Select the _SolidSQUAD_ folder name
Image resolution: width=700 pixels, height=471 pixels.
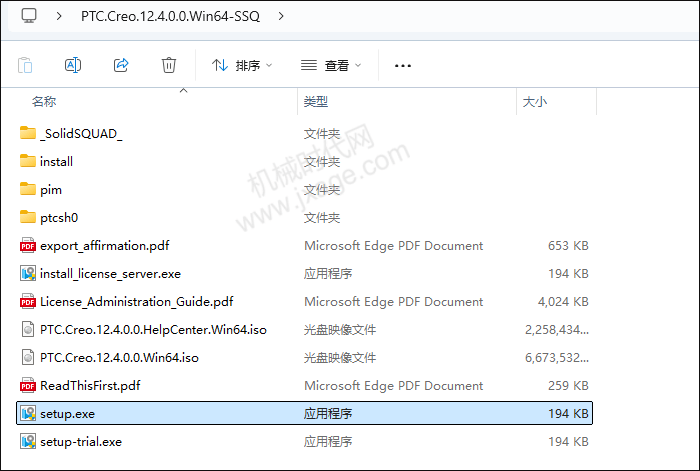[81, 133]
